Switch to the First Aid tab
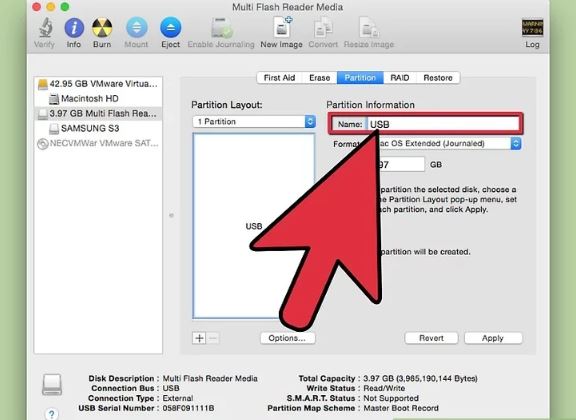 coord(279,78)
